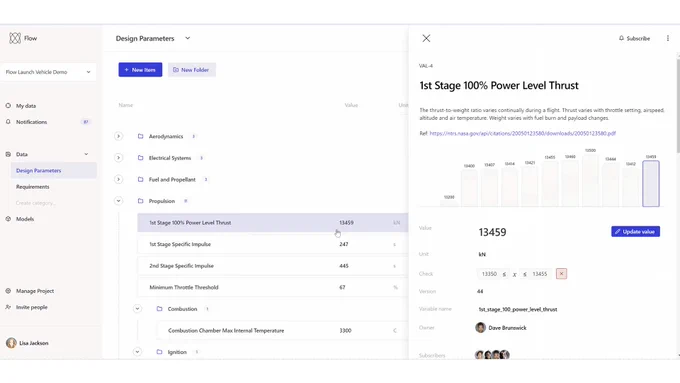The width and height of the screenshot is (680, 383).
Task: Click the Value column header
Action: pyautogui.click(x=351, y=105)
